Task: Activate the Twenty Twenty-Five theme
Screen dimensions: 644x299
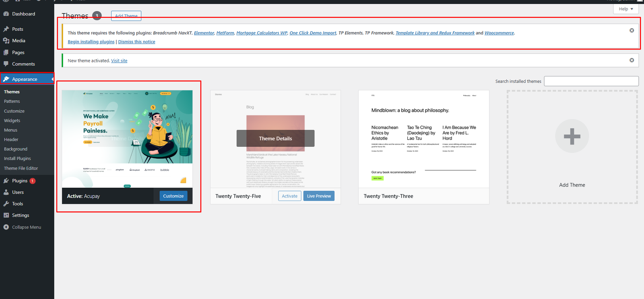Action: point(289,196)
